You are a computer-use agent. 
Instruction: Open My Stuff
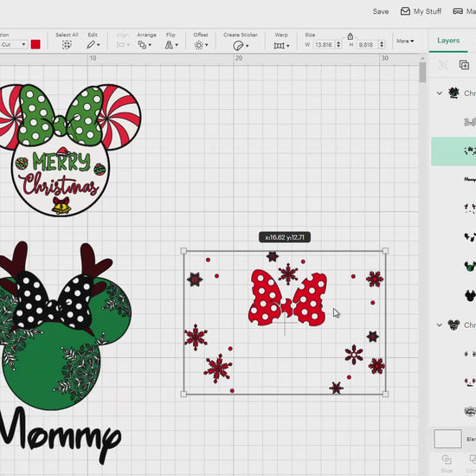(x=421, y=11)
